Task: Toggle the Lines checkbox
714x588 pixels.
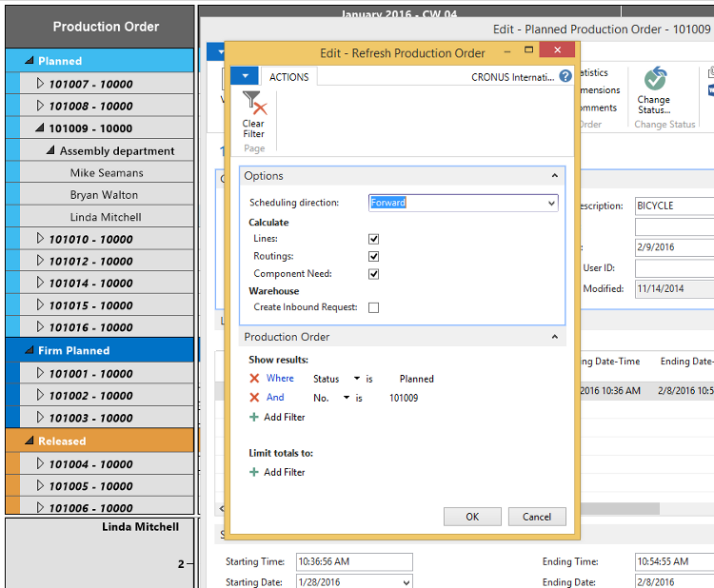Action: [373, 239]
